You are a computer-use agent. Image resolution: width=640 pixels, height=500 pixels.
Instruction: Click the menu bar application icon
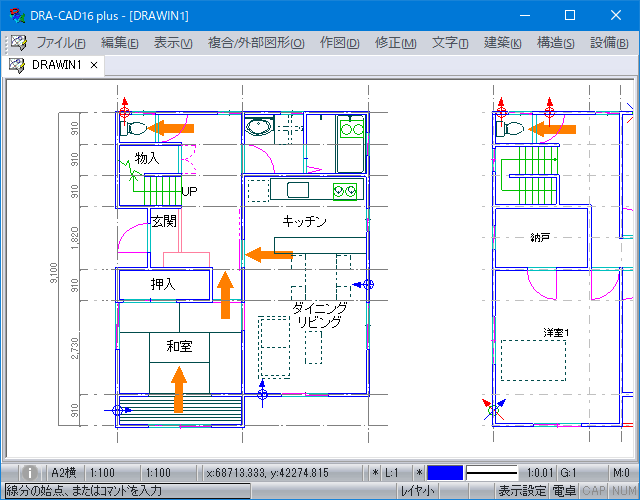(x=18, y=43)
